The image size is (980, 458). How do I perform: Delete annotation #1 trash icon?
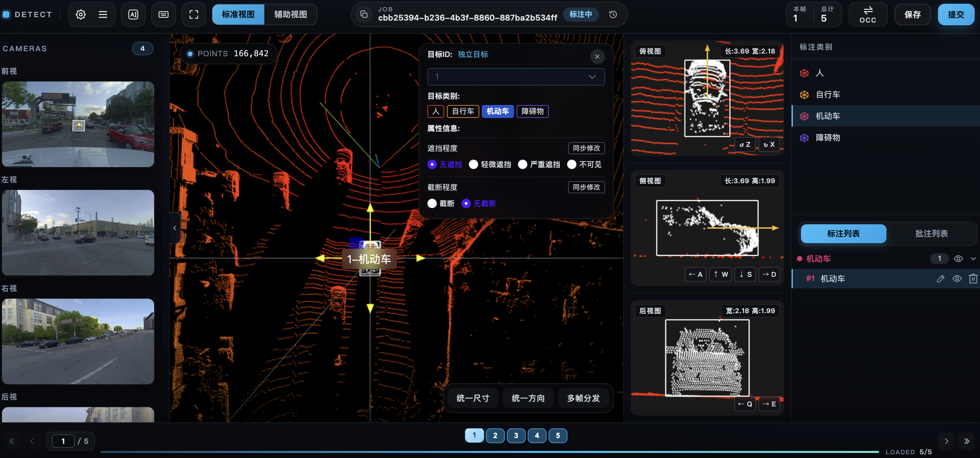pos(973,279)
